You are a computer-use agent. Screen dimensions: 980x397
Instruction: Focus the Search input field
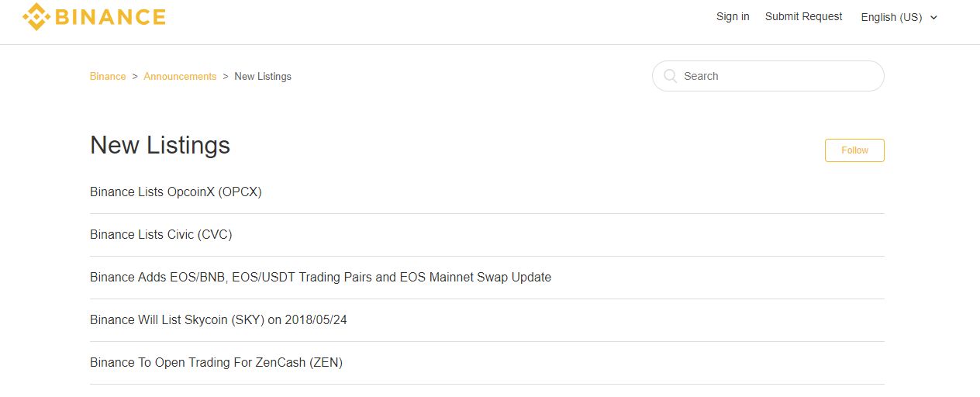(768, 76)
